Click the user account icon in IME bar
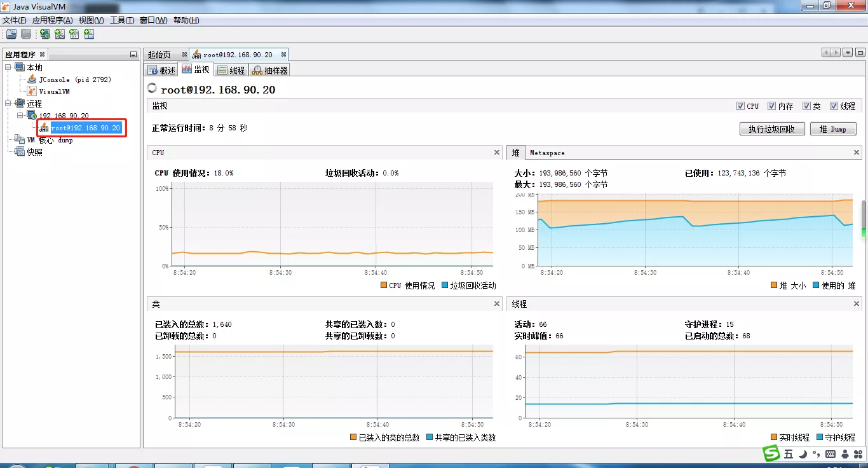 (x=844, y=454)
